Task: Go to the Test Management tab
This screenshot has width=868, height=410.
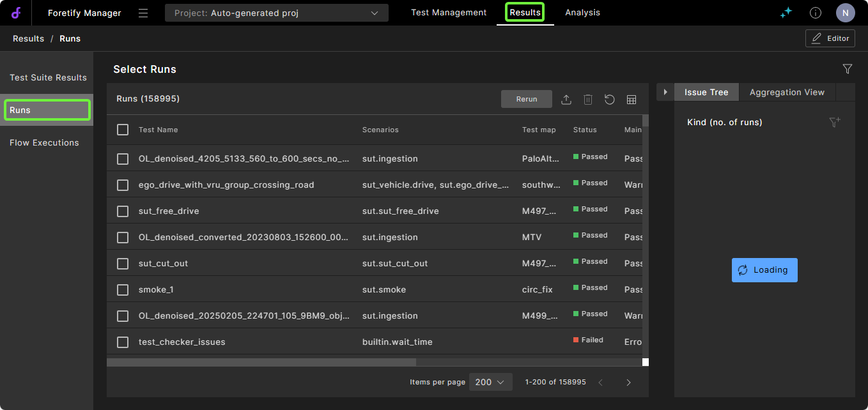Action: point(449,13)
